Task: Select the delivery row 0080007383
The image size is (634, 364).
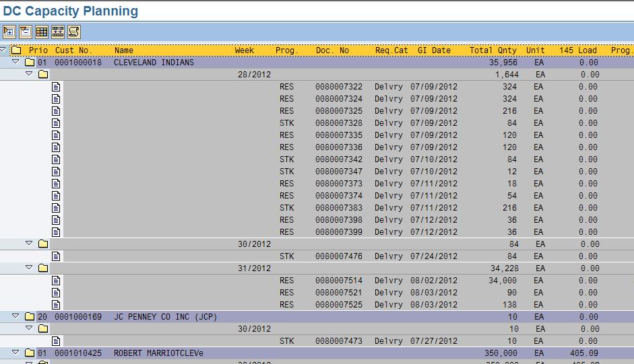Action: pyautogui.click(x=338, y=208)
